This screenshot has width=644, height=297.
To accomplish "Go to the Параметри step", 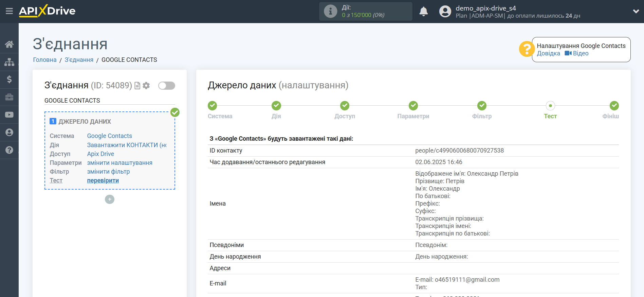I will (x=413, y=106).
